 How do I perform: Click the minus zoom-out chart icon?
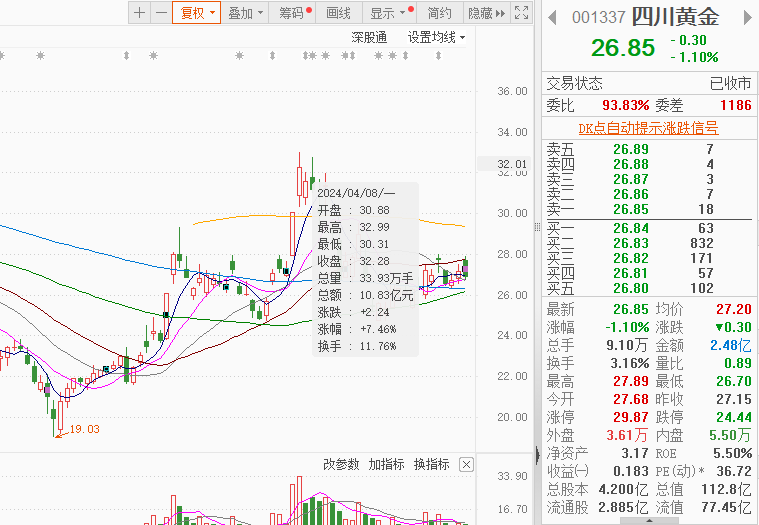click(x=160, y=13)
